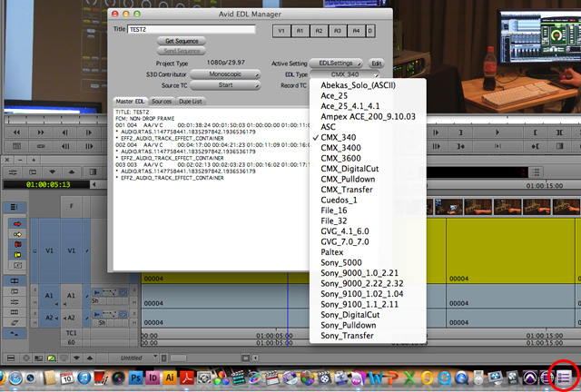Select the red Lift/Overwrite segment arrow tool
Screen dimensions: 581x392
17,224
